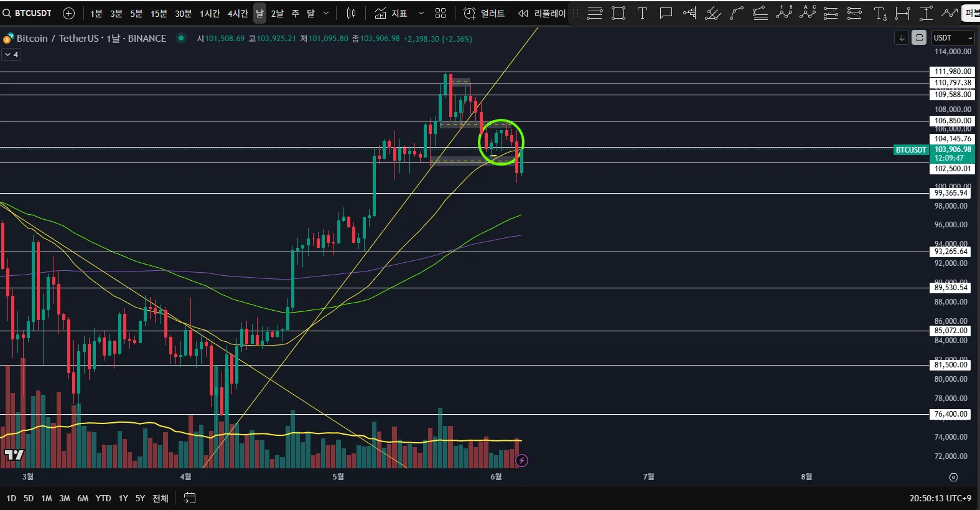
Task: Select the 4시간 timeframe
Action: click(x=238, y=13)
